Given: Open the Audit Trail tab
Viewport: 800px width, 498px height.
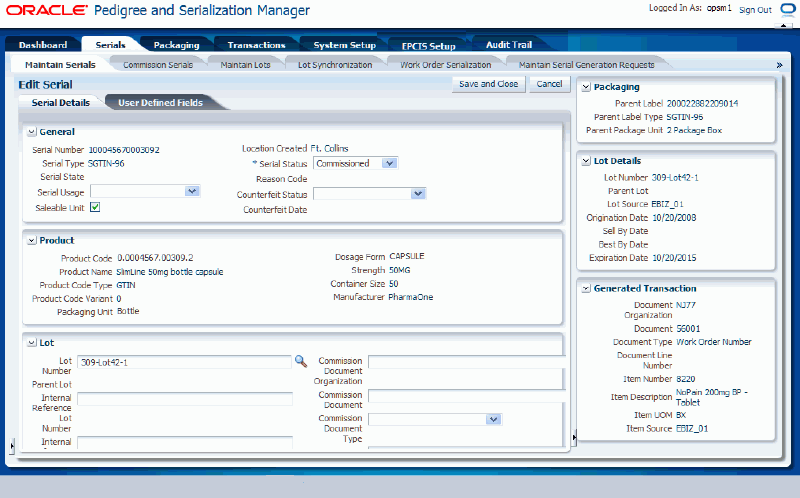Looking at the screenshot, I should pyautogui.click(x=509, y=45).
